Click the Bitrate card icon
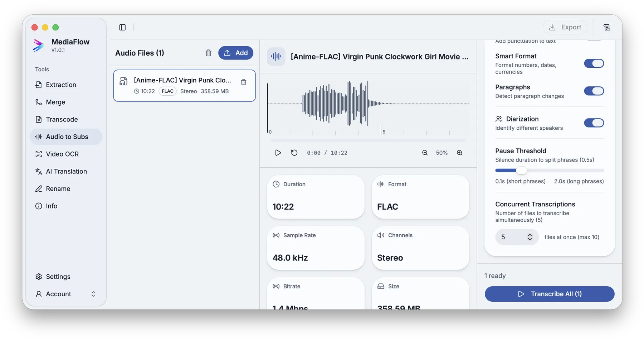The width and height of the screenshot is (644, 340). (276, 286)
